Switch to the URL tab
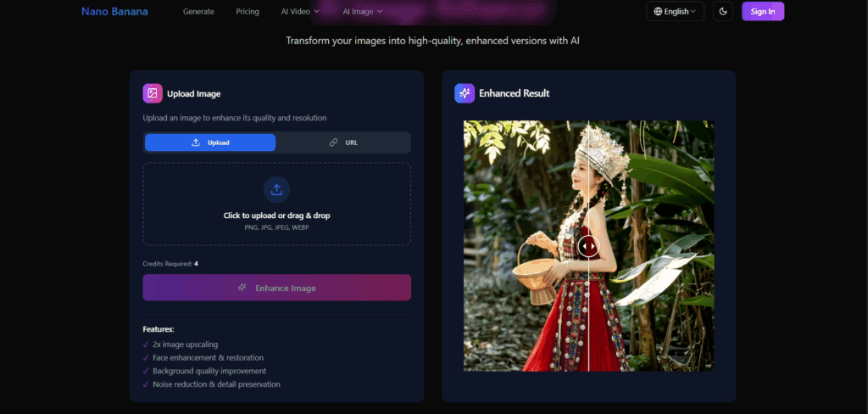The height and width of the screenshot is (414, 868). pyautogui.click(x=343, y=143)
